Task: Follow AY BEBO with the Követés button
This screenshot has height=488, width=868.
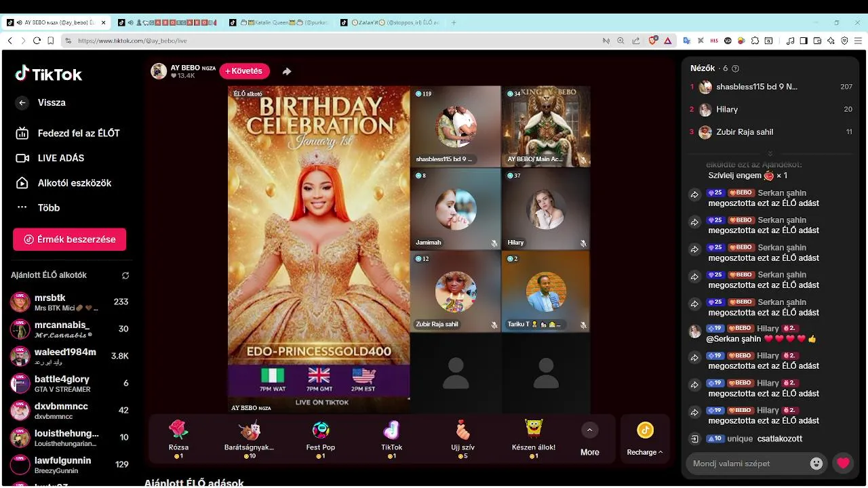Action: [244, 71]
